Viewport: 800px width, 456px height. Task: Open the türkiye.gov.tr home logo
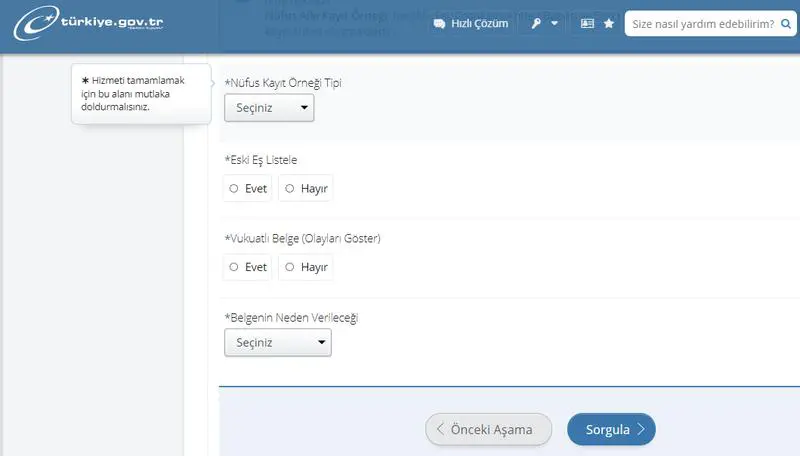click(x=88, y=23)
